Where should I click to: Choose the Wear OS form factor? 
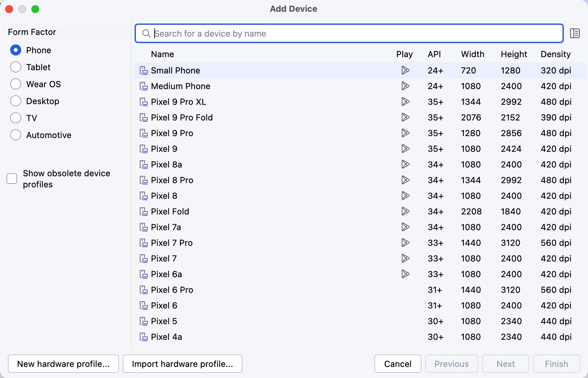click(x=16, y=84)
